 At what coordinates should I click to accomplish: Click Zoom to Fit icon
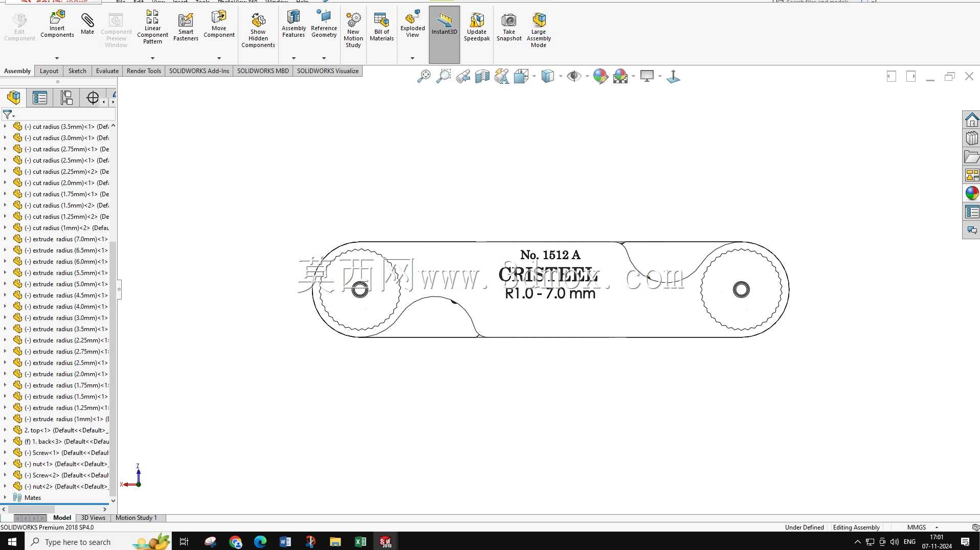424,77
